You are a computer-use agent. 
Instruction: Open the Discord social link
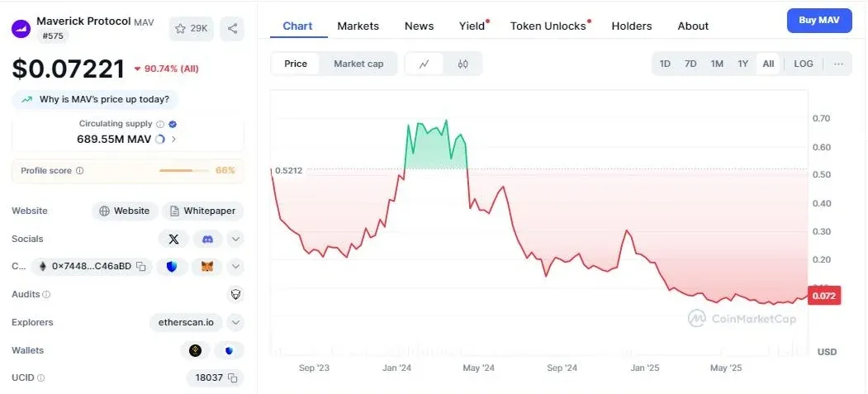tap(207, 239)
